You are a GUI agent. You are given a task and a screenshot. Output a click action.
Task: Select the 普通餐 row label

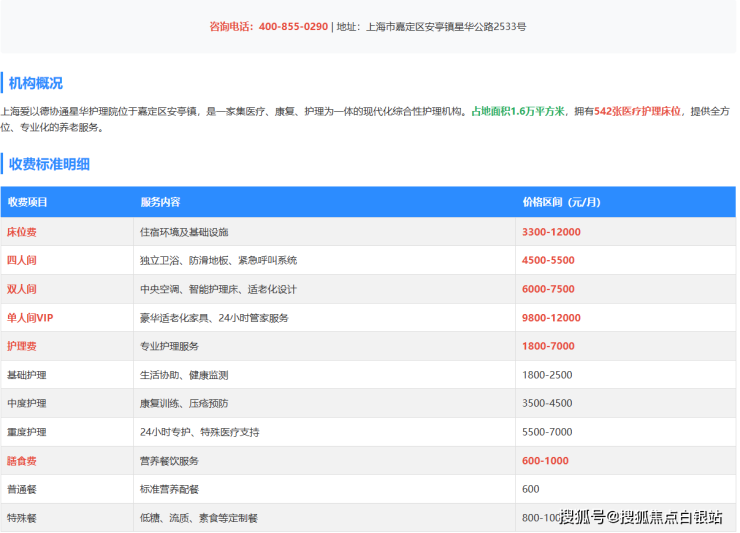[x=22, y=489]
